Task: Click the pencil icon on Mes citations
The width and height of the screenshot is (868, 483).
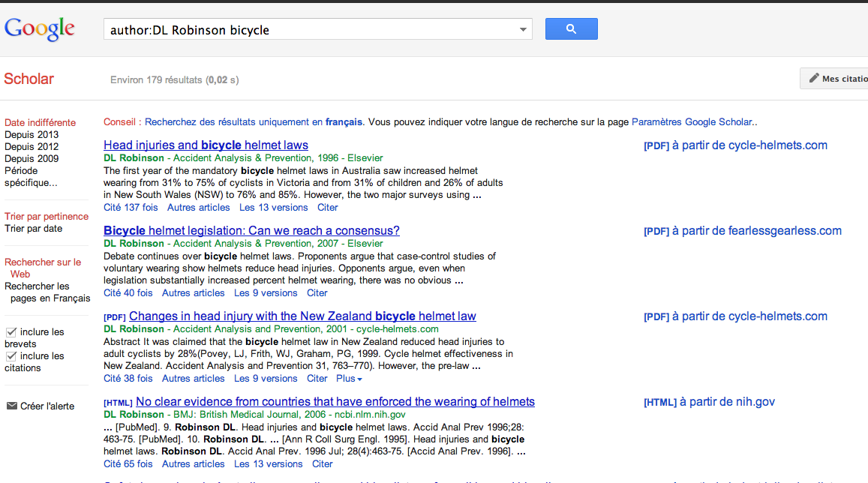Action: point(814,79)
